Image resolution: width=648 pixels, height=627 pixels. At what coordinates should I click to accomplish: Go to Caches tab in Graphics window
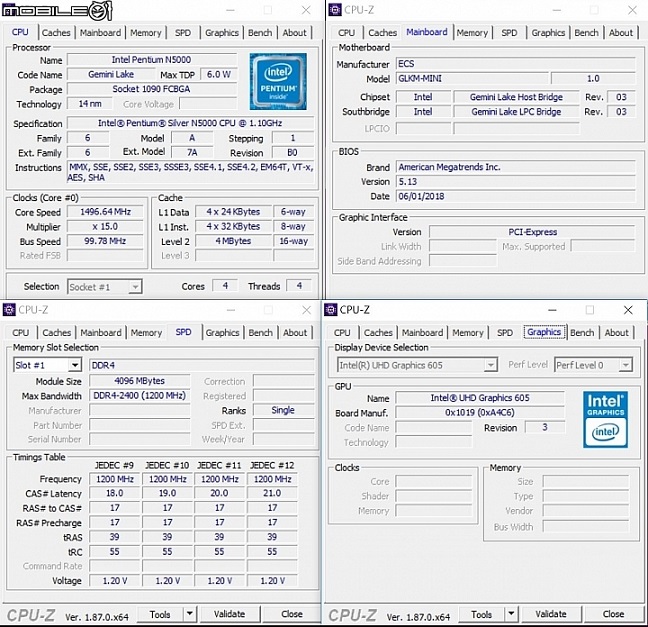(378, 333)
